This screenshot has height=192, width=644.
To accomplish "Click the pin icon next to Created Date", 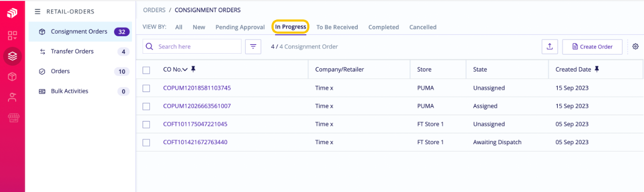I will (597, 69).
